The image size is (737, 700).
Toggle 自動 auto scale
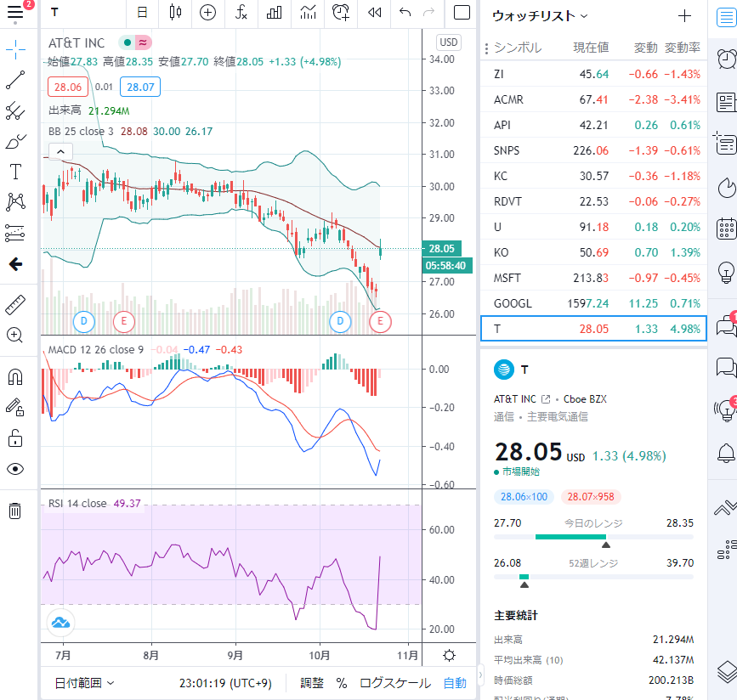click(455, 683)
